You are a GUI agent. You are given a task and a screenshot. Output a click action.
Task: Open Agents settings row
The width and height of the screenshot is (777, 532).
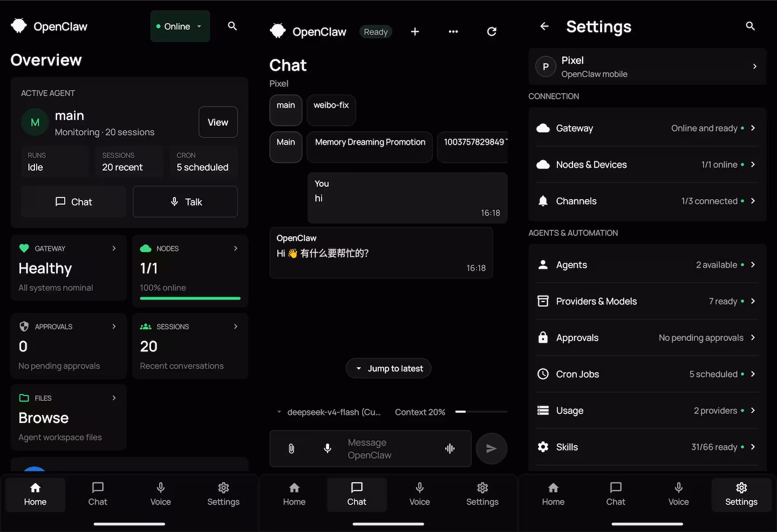click(x=647, y=265)
